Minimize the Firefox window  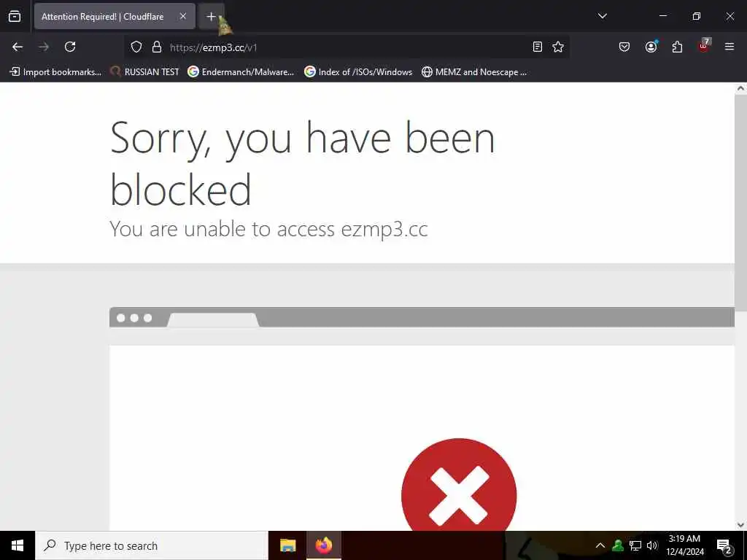662,16
